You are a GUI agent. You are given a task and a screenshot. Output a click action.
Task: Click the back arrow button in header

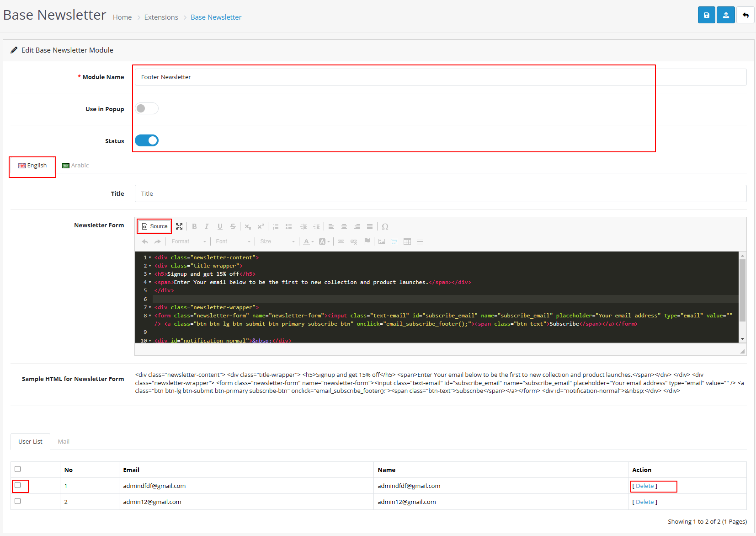tap(745, 15)
